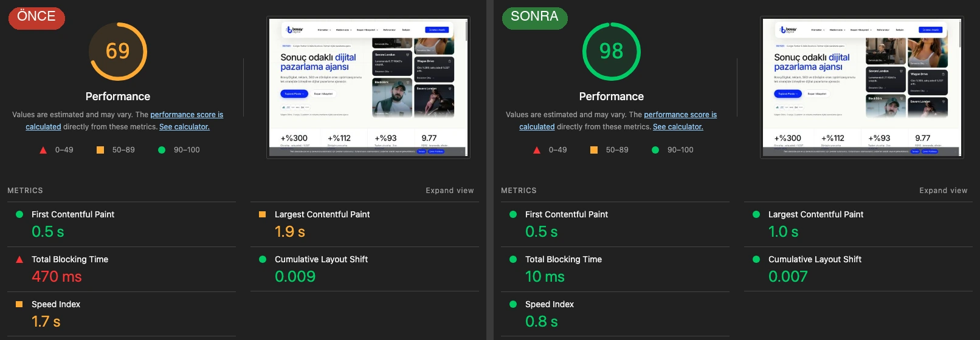Click the '50–89' legend label in SONRA report
980x340 pixels.
coord(617,150)
